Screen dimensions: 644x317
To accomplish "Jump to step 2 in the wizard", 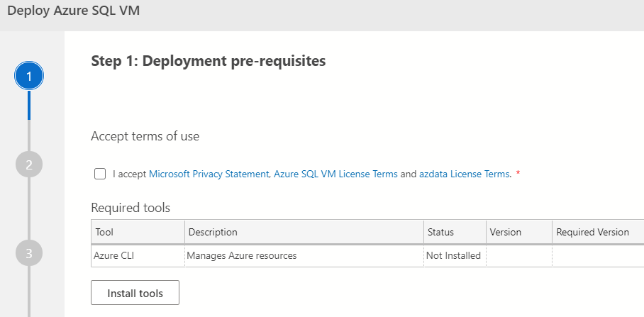I will click(x=29, y=165).
